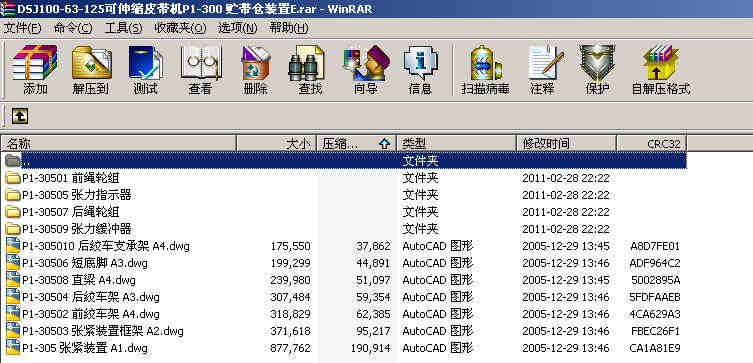
Task: Open the 帮助(H) menu
Action: click(x=289, y=28)
